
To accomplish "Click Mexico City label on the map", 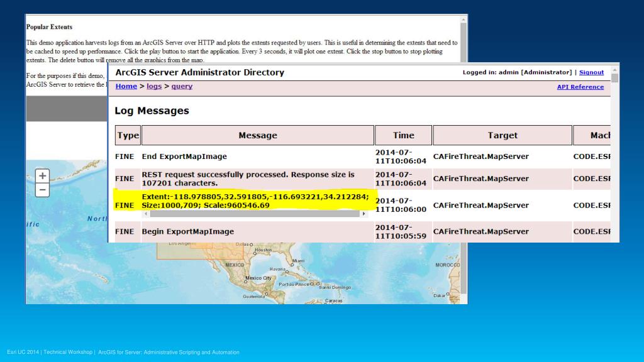I will pyautogui.click(x=258, y=278).
